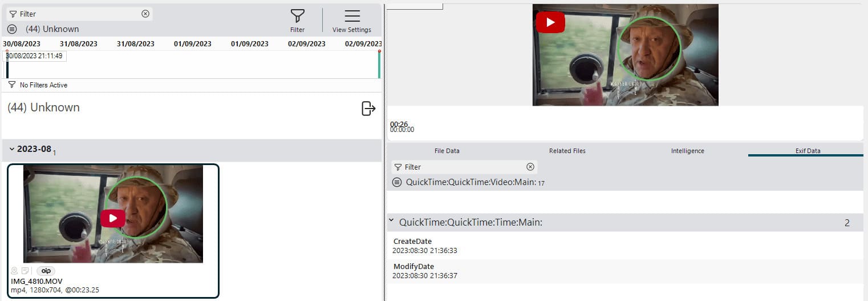Click the export icon beside (44) Unknown
The height and width of the screenshot is (301, 868).
[368, 108]
